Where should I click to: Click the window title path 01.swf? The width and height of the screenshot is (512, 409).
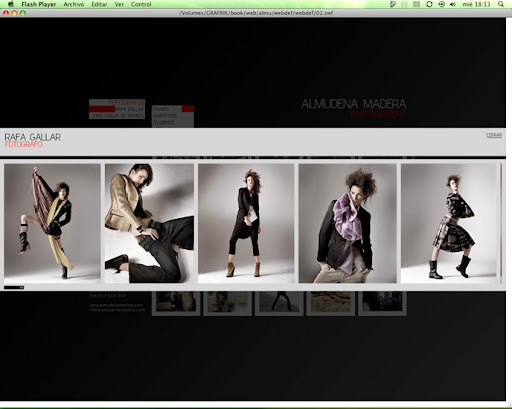pyautogui.click(x=256, y=13)
